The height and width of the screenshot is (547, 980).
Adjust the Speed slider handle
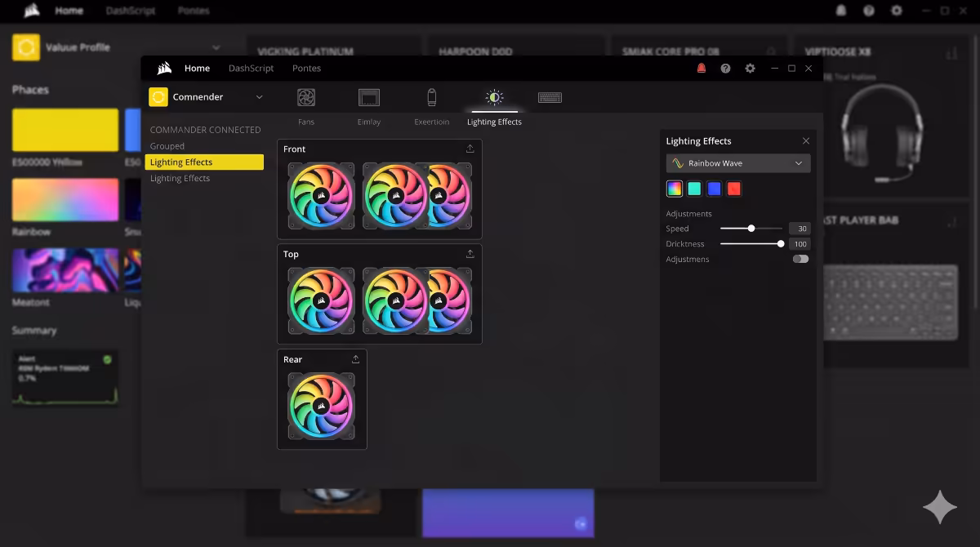[751, 229]
